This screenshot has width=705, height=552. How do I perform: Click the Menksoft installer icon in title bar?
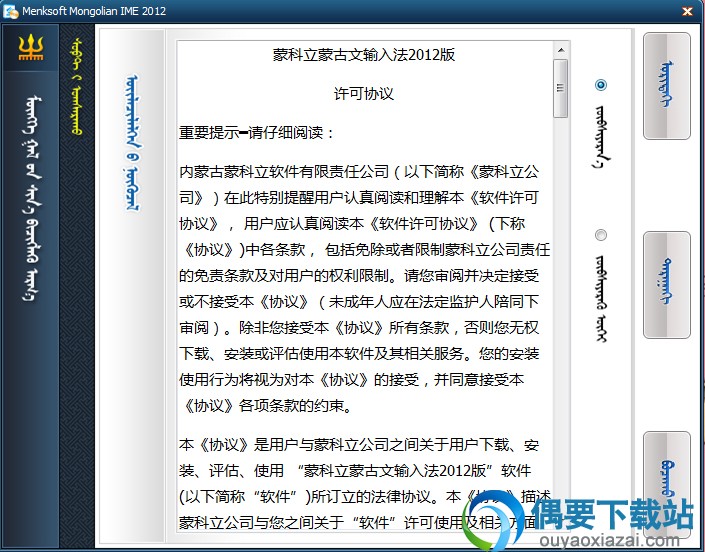tap(10, 11)
